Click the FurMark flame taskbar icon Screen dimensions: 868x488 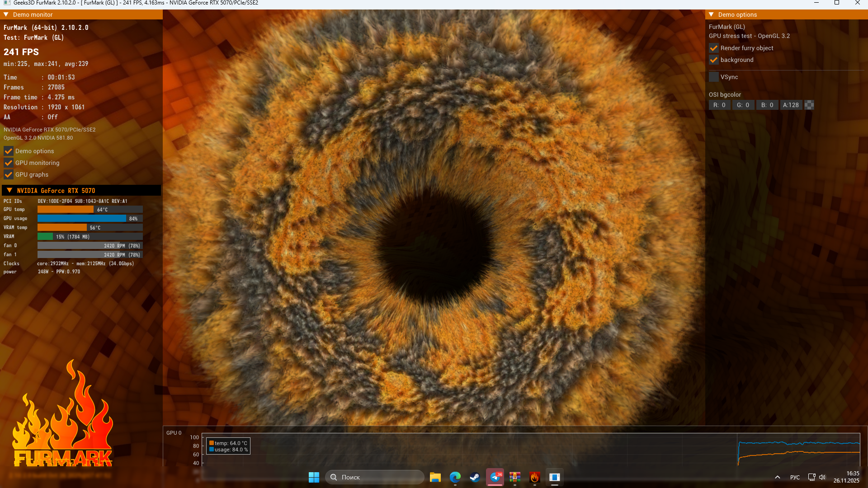pos(535,477)
